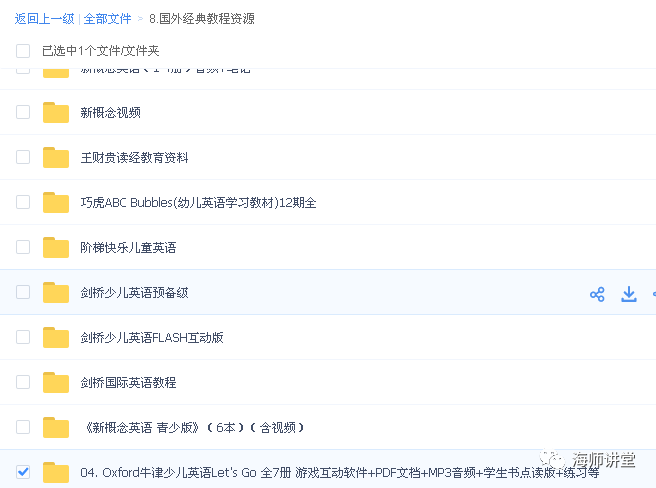Open folder name 阶梯快乐儿童英语

[x=128, y=248]
